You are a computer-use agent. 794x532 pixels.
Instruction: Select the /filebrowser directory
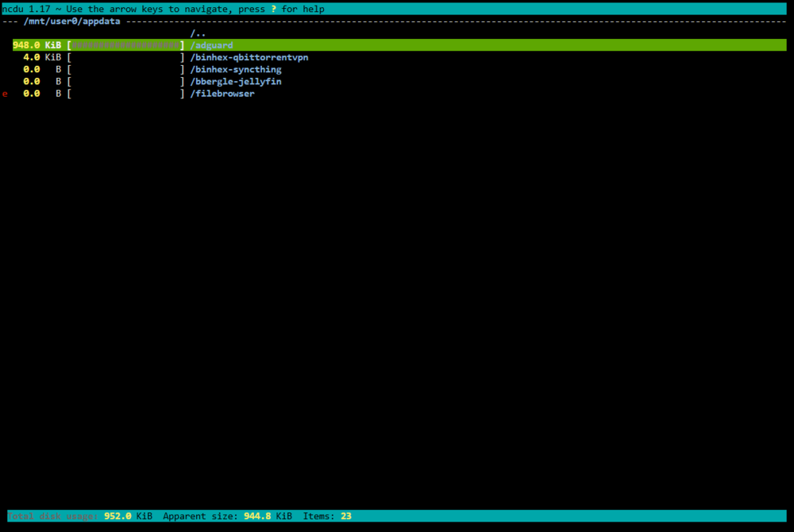(222, 94)
